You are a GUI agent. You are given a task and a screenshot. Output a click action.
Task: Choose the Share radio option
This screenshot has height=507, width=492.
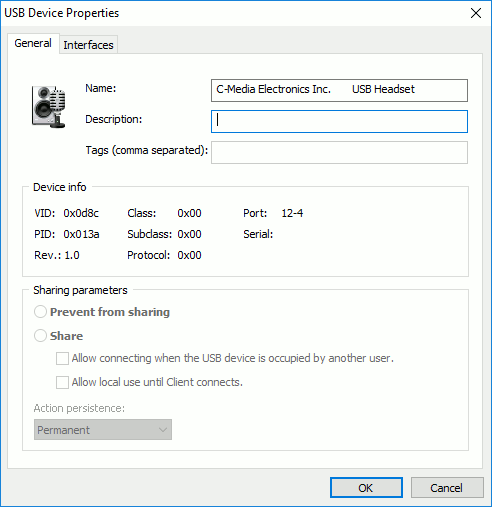[40, 336]
